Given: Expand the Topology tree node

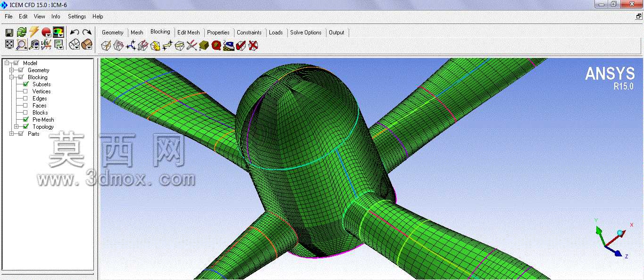Looking at the screenshot, I should pos(17,127).
